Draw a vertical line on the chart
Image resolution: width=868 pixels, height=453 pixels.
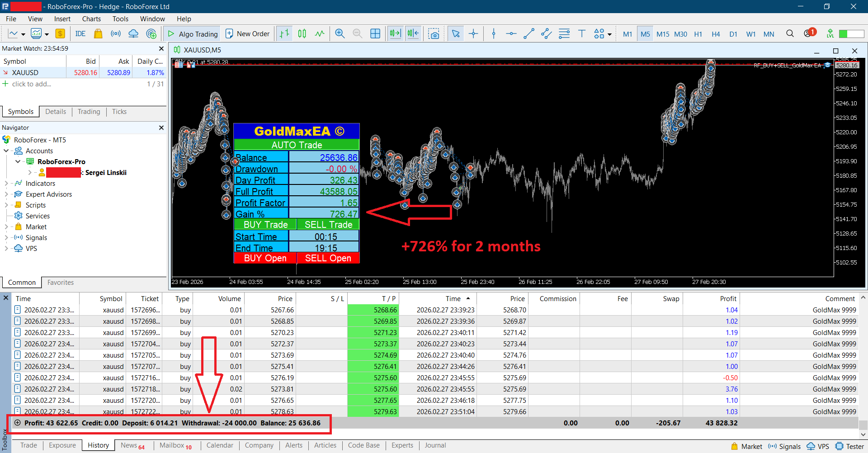point(494,34)
